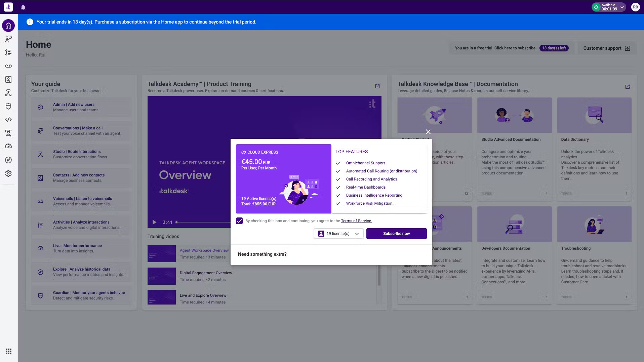
Task: Click the Guardian shield icon in guide
Action: [x=40, y=295]
